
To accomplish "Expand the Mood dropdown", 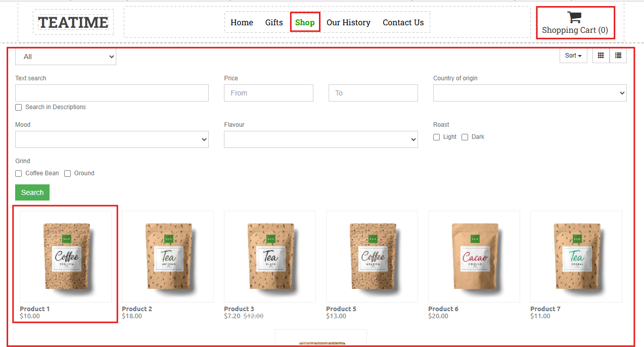I will click(x=112, y=139).
